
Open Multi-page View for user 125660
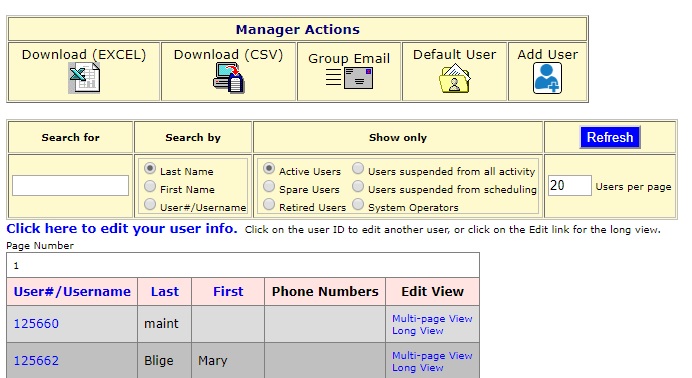pyautogui.click(x=432, y=318)
